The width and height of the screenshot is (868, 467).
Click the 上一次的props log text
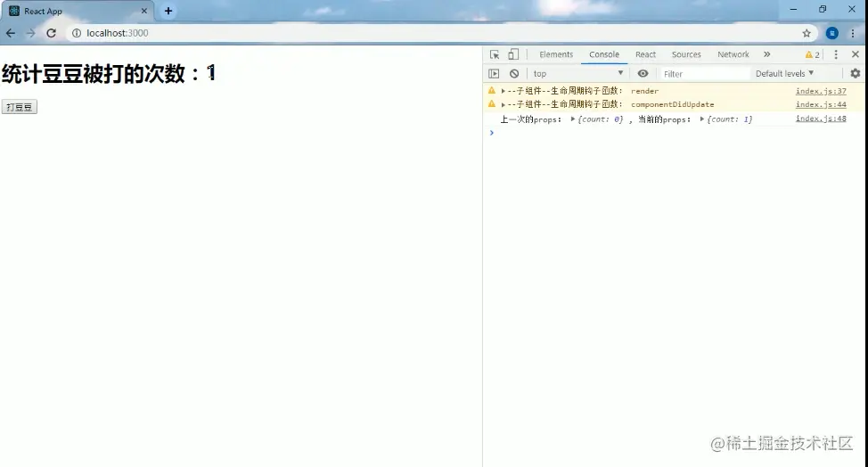tap(530, 119)
